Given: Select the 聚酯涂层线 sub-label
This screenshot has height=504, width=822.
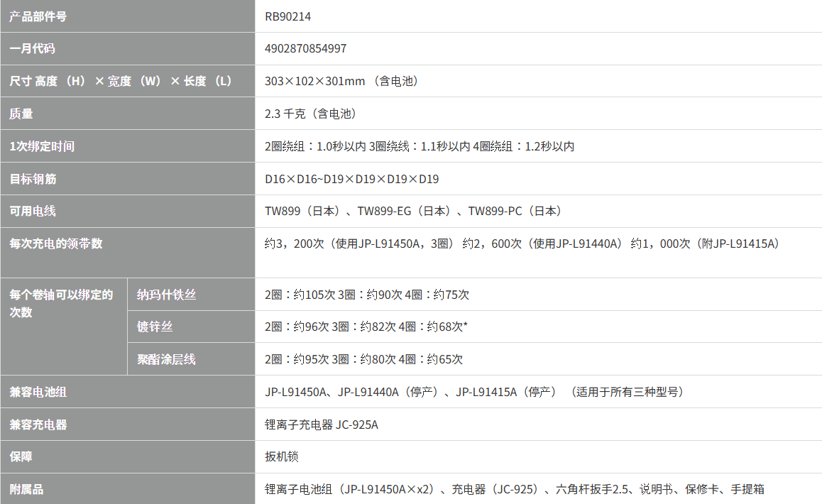Looking at the screenshot, I should (x=166, y=360).
